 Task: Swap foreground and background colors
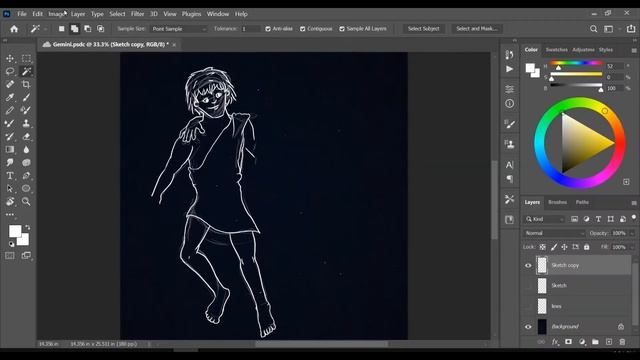pyautogui.click(x=28, y=227)
